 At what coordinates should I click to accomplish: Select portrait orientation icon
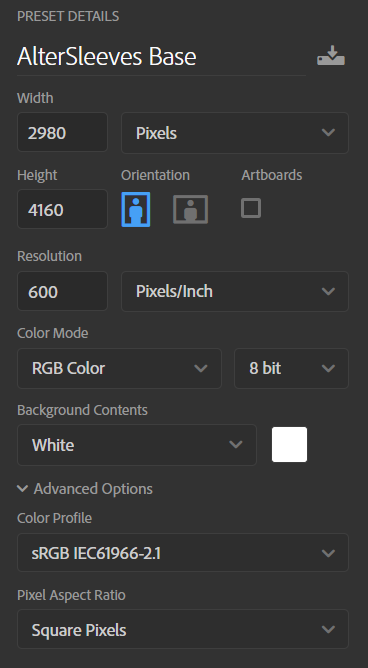(x=136, y=209)
